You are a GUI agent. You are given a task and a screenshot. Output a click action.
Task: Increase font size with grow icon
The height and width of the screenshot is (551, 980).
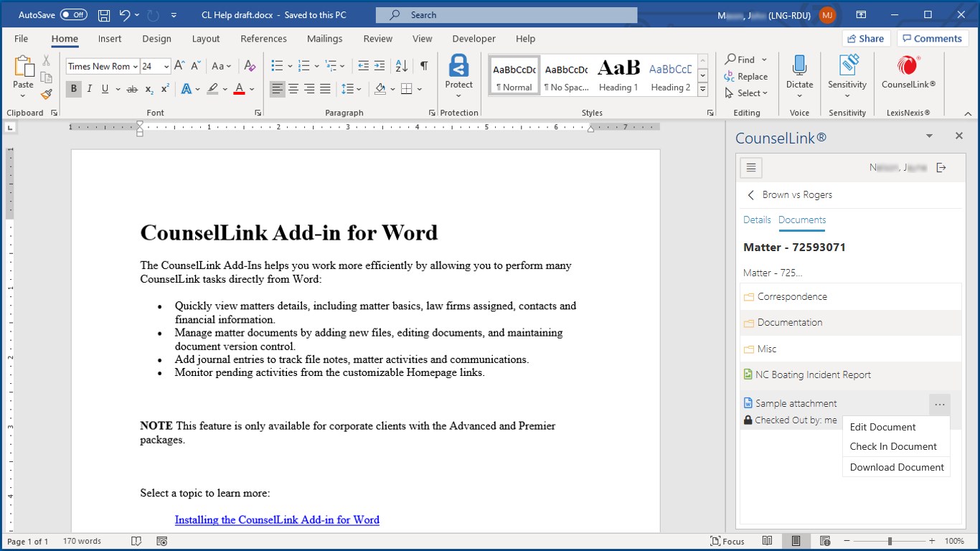click(x=179, y=66)
